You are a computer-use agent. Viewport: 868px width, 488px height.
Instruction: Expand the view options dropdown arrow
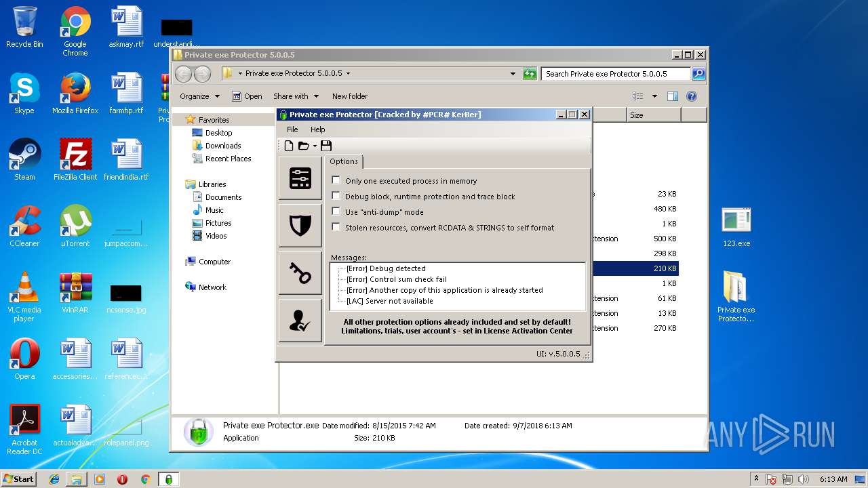point(654,96)
